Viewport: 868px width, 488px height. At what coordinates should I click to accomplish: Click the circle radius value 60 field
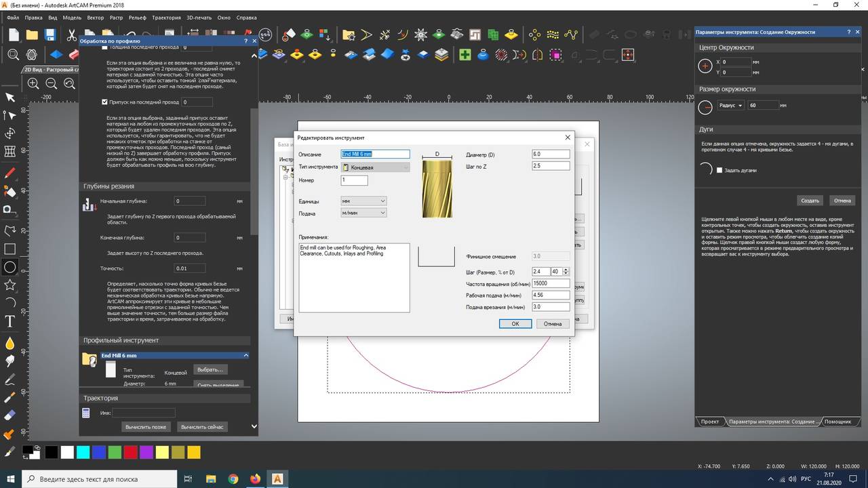point(763,105)
